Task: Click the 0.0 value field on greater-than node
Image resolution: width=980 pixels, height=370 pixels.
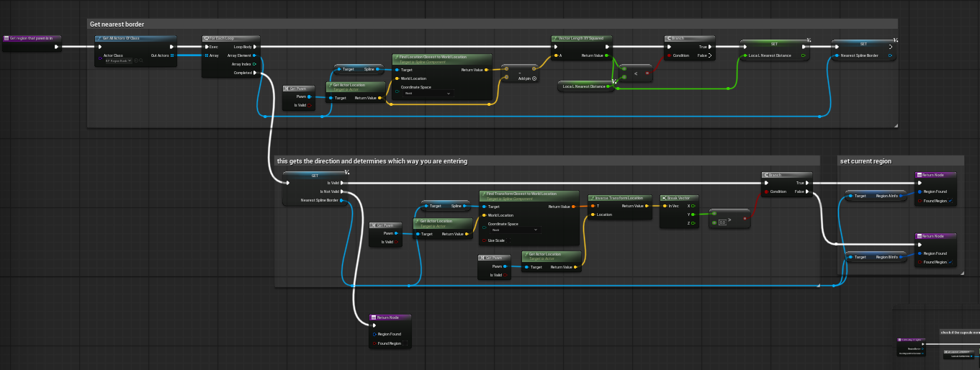Action: (x=722, y=222)
